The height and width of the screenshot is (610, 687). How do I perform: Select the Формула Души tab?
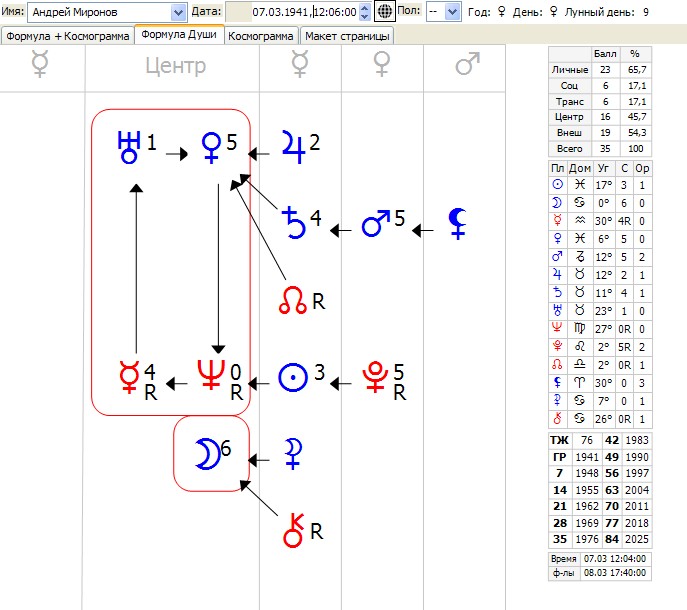coord(179,35)
